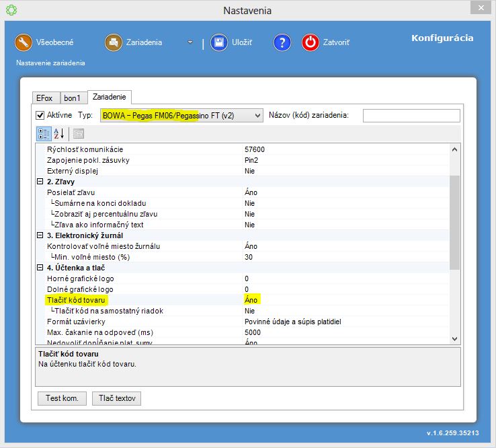Collapse the 4. Účtenka a tlač section
This screenshot has height=448, width=496.
click(40, 268)
